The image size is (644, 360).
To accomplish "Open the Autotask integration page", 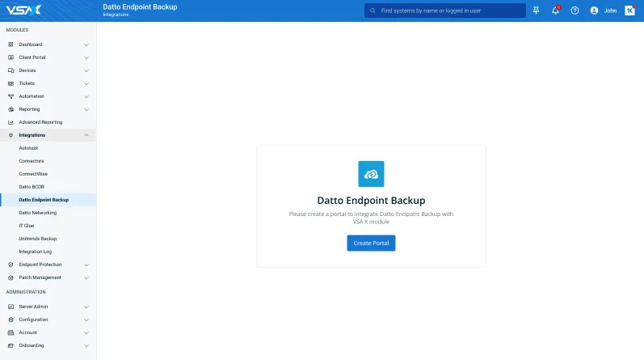I will 28,148.
